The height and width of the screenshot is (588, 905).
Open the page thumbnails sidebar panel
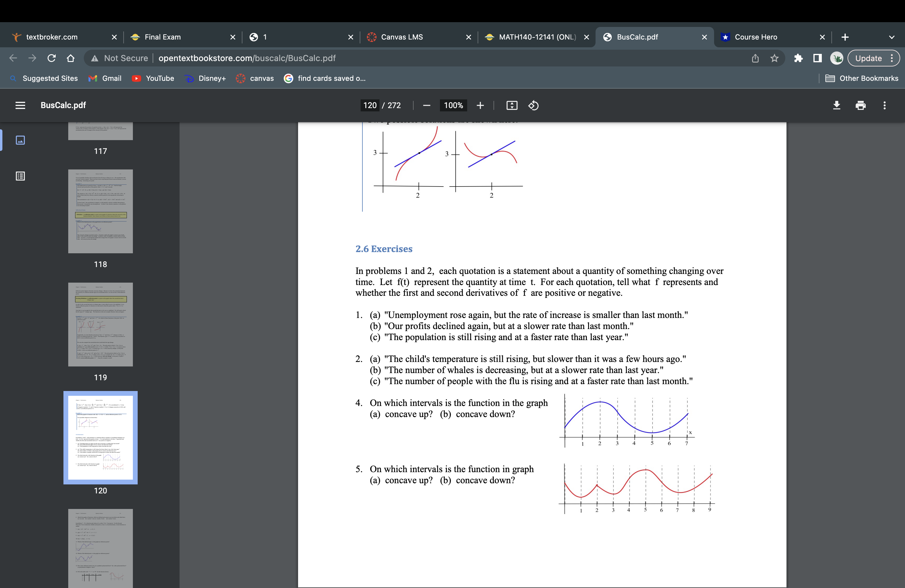[20, 140]
